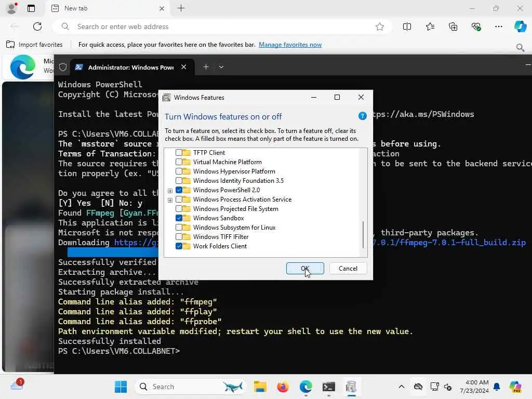Uncheck Windows PowerShell 2.0 checkbox
Screen dimensions: 532x399
point(179,190)
